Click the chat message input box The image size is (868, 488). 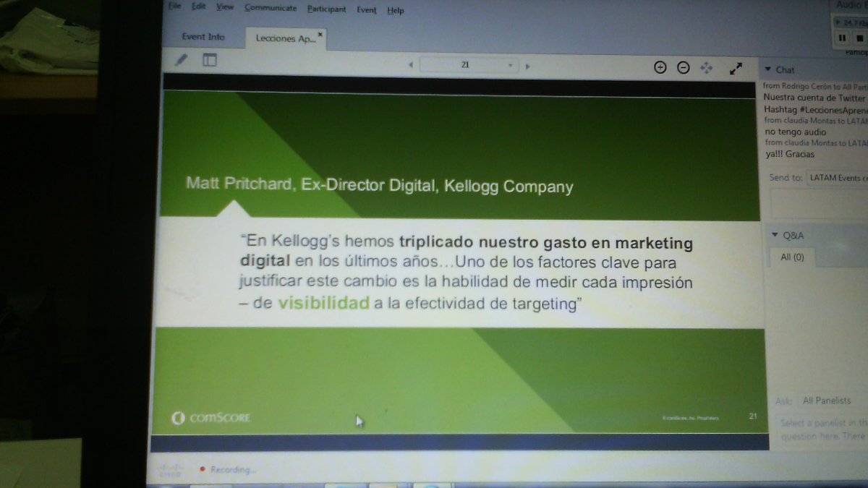pos(819,204)
